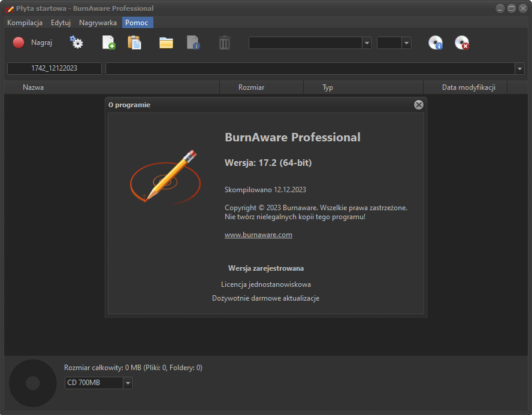This screenshot has height=415, width=532.
Task: Click the erase disc icon
Action: tap(462, 43)
